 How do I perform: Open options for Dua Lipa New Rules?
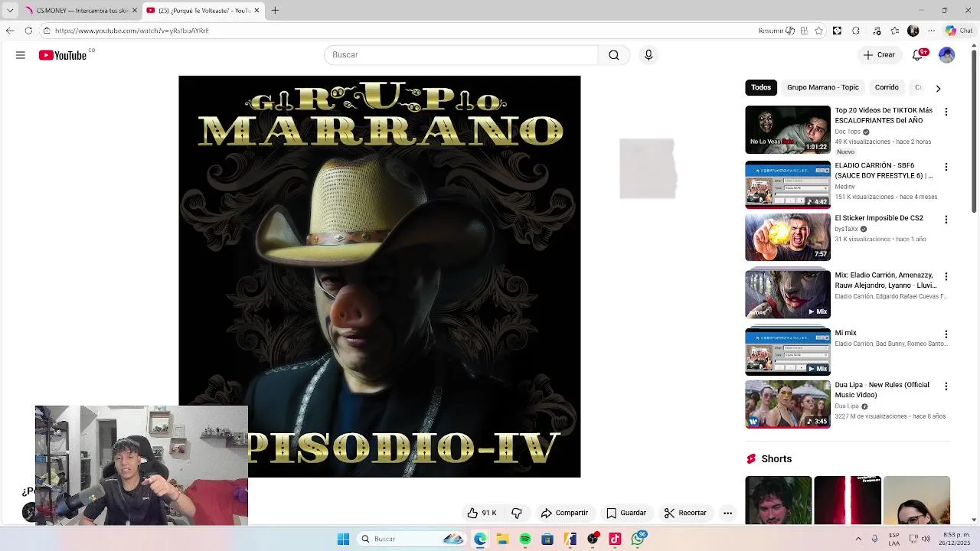coord(946,386)
